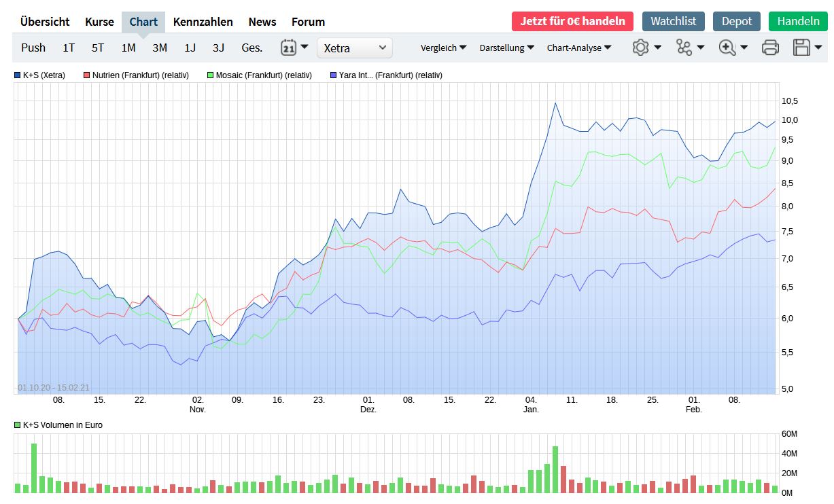This screenshot has height=504, width=834.
Task: Expand arrow next to indicators icon
Action: point(701,48)
